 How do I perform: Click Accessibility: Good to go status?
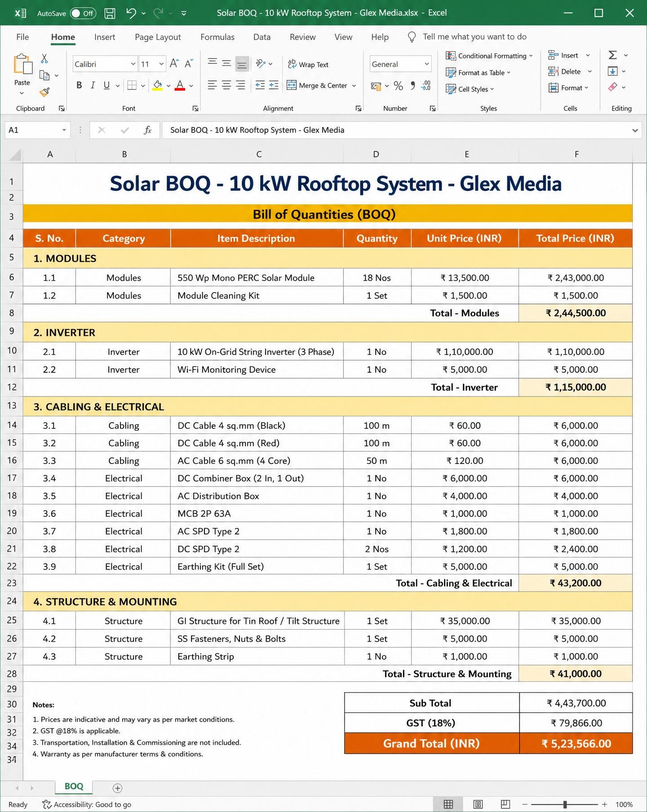(87, 804)
